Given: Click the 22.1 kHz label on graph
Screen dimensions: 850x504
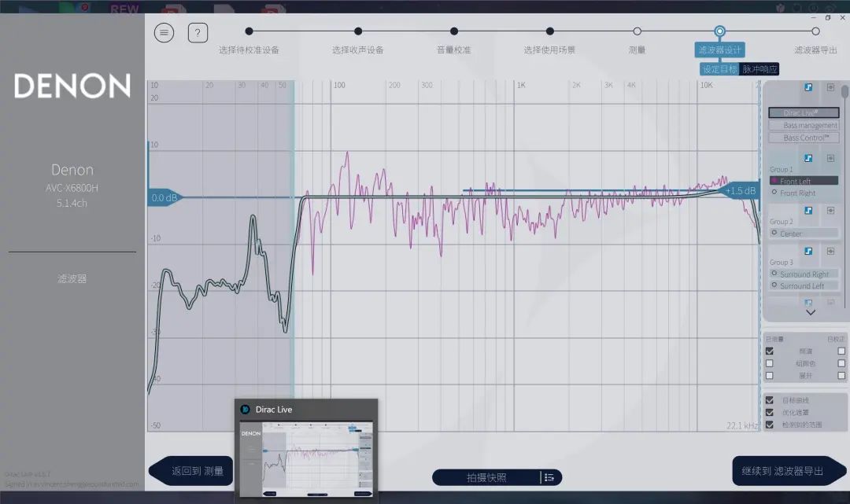Looking at the screenshot, I should click(741, 425).
